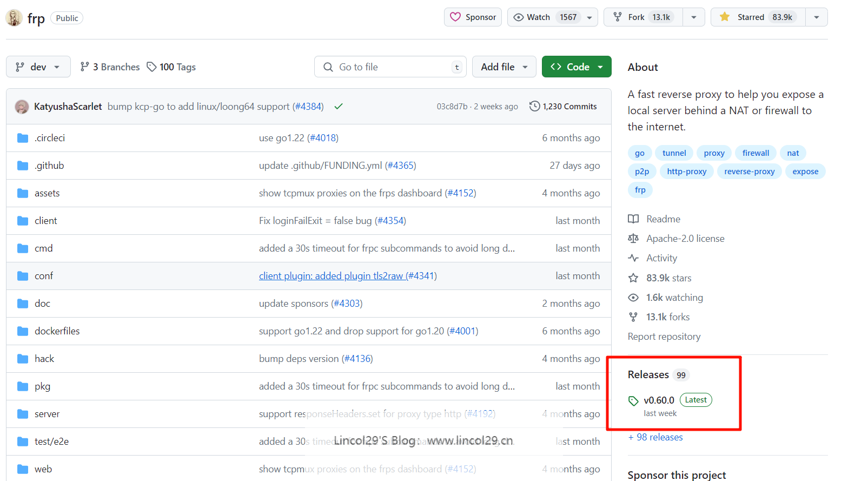
Task: Open the dockerfiles folder name
Action: click(57, 331)
